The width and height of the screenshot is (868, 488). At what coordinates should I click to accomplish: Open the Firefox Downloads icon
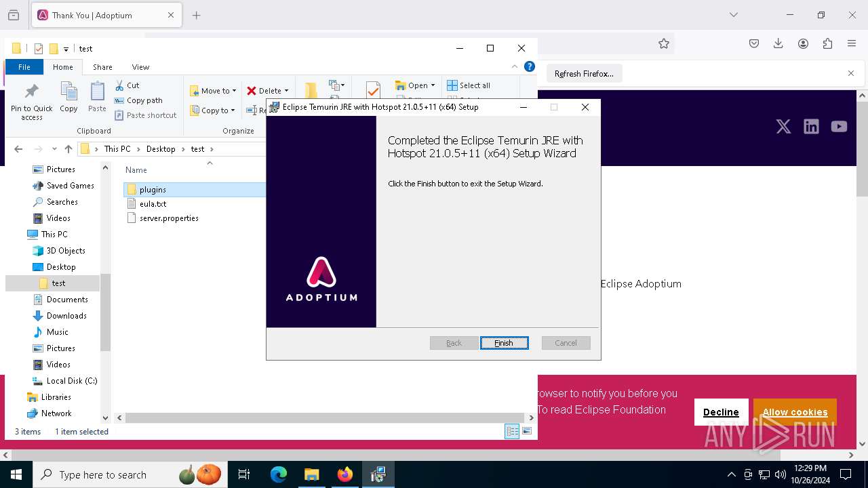(x=778, y=43)
